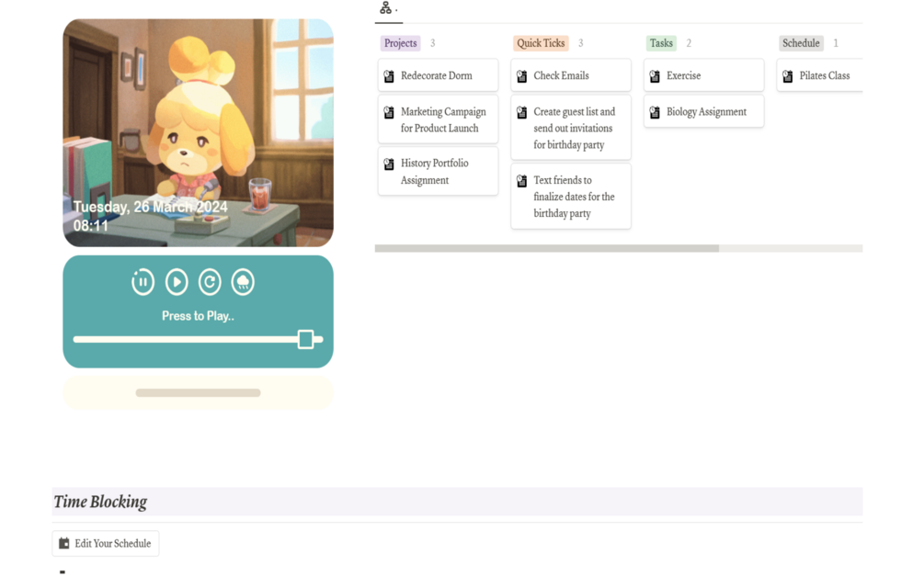Open the board view tab icon
Image resolution: width=924 pixels, height=577 pixels.
pyautogui.click(x=385, y=7)
